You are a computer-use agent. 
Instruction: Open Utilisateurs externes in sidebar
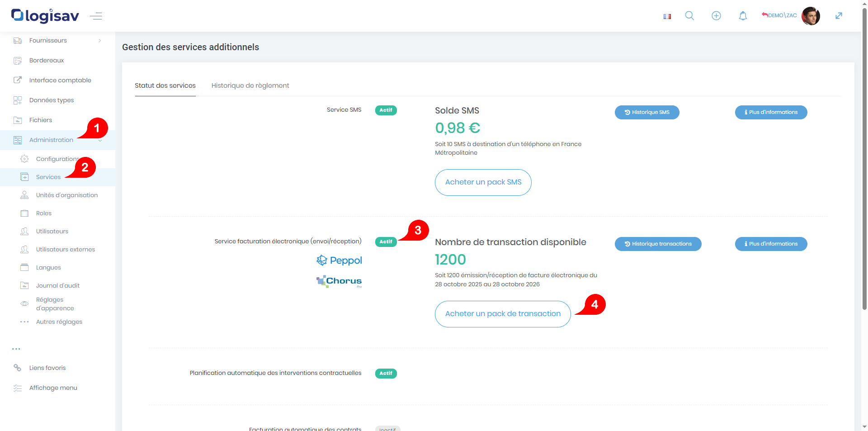click(x=66, y=249)
